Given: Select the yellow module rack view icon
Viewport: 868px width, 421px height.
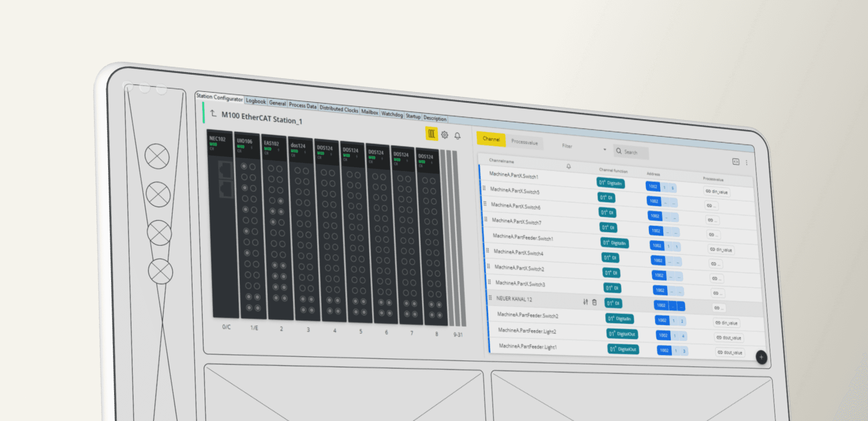Looking at the screenshot, I should point(431,134).
